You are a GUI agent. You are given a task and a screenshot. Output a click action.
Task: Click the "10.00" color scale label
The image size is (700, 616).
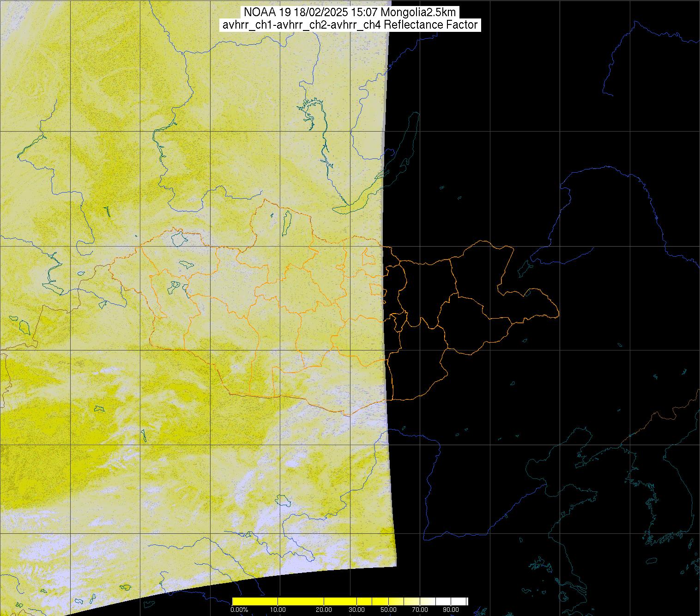point(278,610)
